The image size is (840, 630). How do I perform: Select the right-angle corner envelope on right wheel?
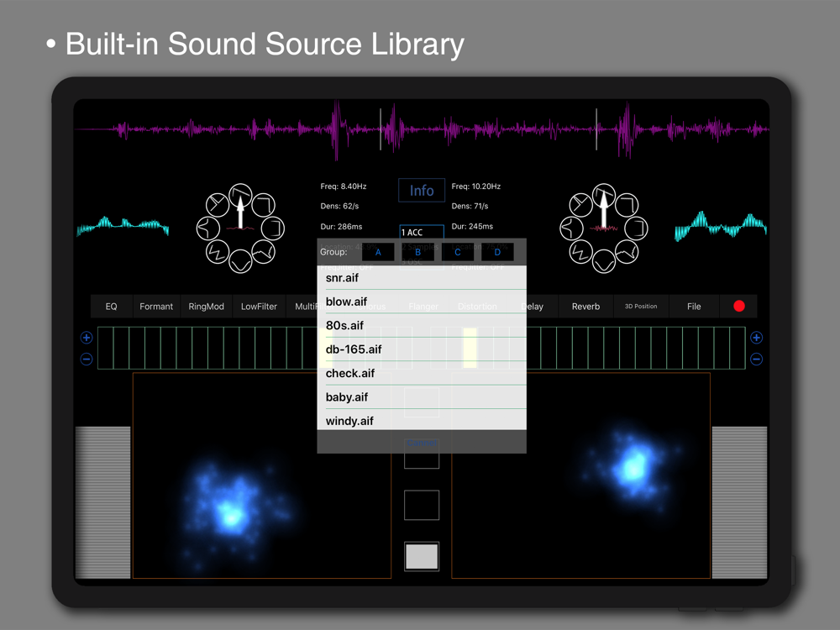(x=627, y=205)
